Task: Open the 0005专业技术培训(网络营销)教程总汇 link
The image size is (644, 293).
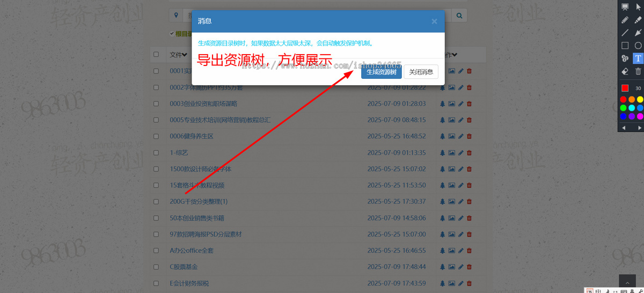Action: [x=220, y=120]
